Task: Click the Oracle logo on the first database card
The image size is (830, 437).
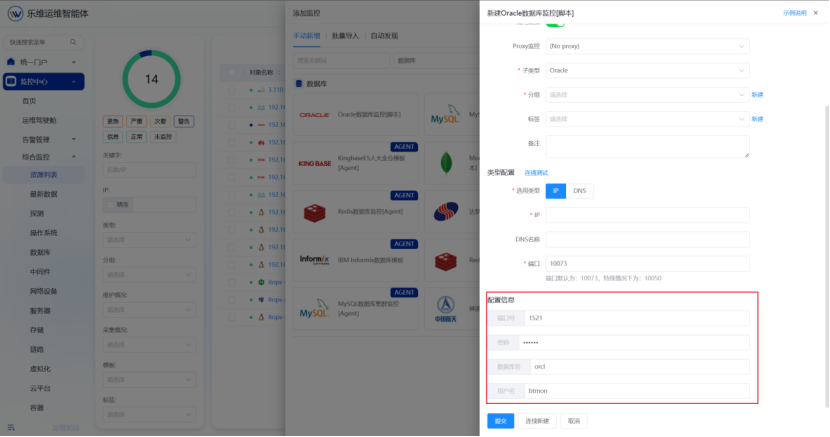Action: tap(314, 114)
